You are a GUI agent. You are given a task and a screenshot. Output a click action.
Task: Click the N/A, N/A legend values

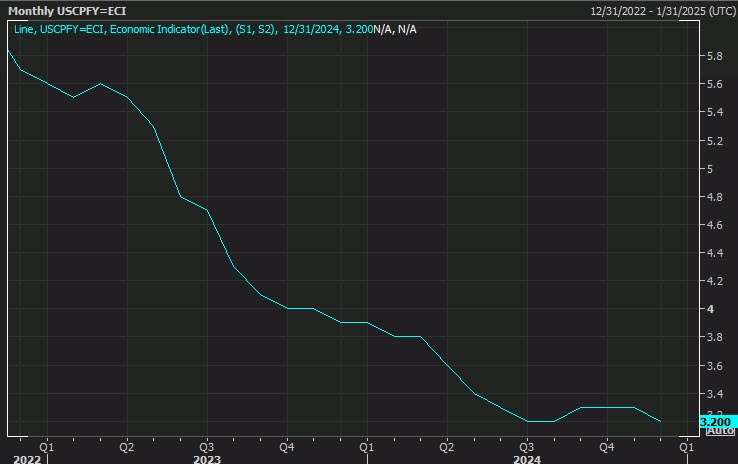coord(395,29)
